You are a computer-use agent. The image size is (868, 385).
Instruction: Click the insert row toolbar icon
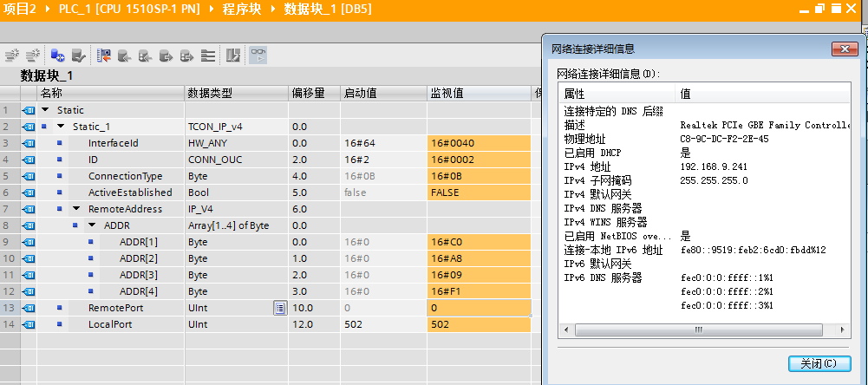coord(12,55)
